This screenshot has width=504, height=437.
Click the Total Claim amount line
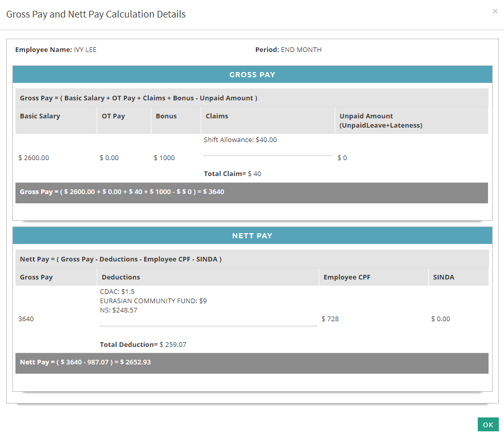click(x=232, y=174)
